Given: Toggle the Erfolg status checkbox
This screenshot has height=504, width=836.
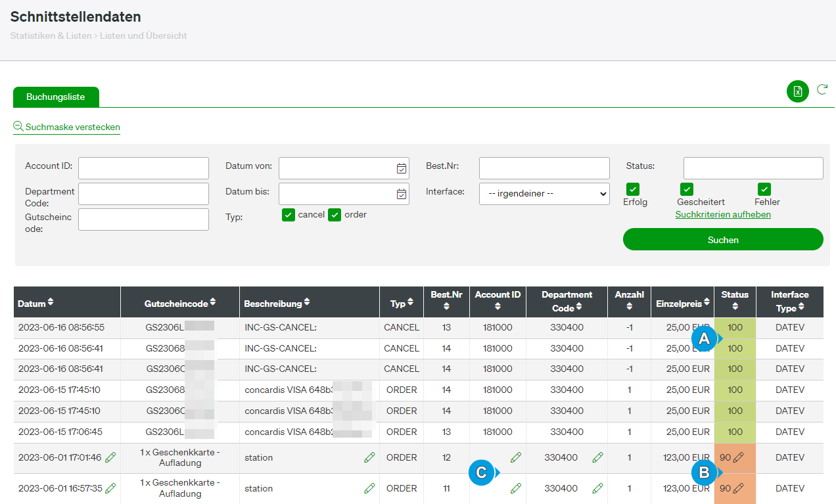Looking at the screenshot, I should tap(633, 189).
